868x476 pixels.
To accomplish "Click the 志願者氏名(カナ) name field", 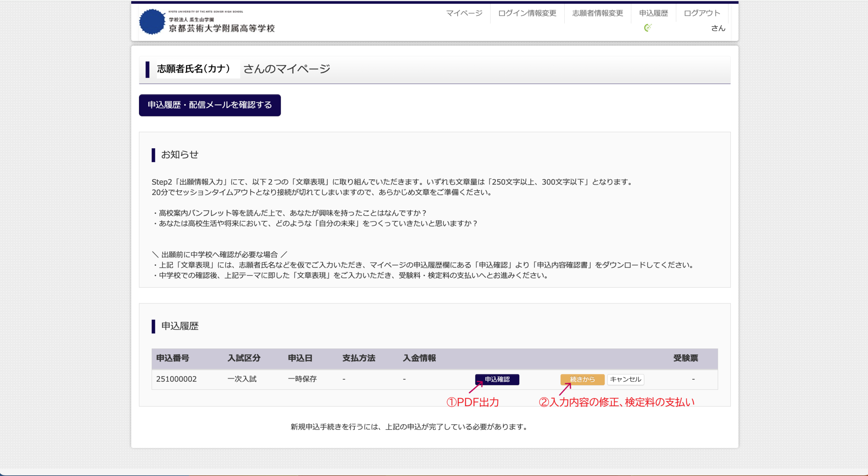I will pyautogui.click(x=198, y=69).
